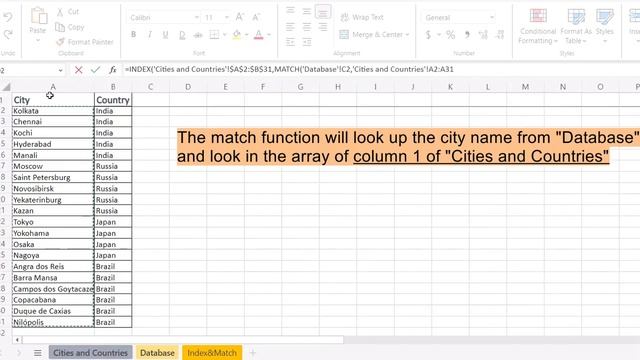This screenshot has width=640, height=360.
Task: Select column B header
Action: pos(113,87)
